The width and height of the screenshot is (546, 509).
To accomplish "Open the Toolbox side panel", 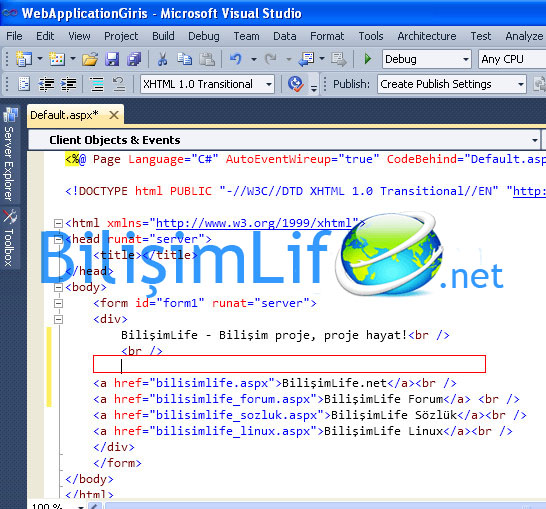I will coord(9,238).
